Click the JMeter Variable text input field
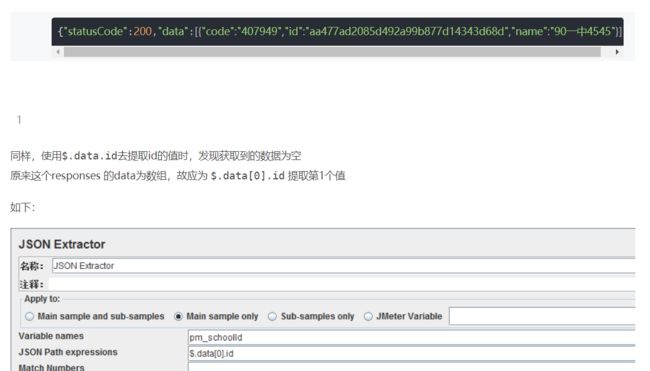Viewport: 650px width, 371px height. tap(542, 316)
